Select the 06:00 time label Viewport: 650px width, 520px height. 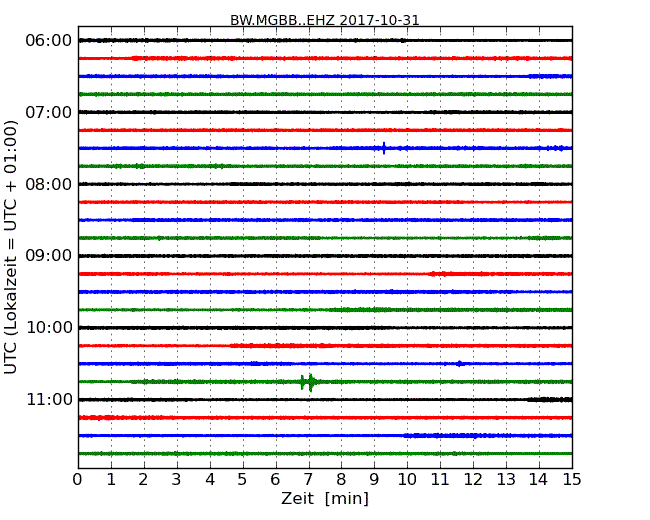pyautogui.click(x=49, y=41)
